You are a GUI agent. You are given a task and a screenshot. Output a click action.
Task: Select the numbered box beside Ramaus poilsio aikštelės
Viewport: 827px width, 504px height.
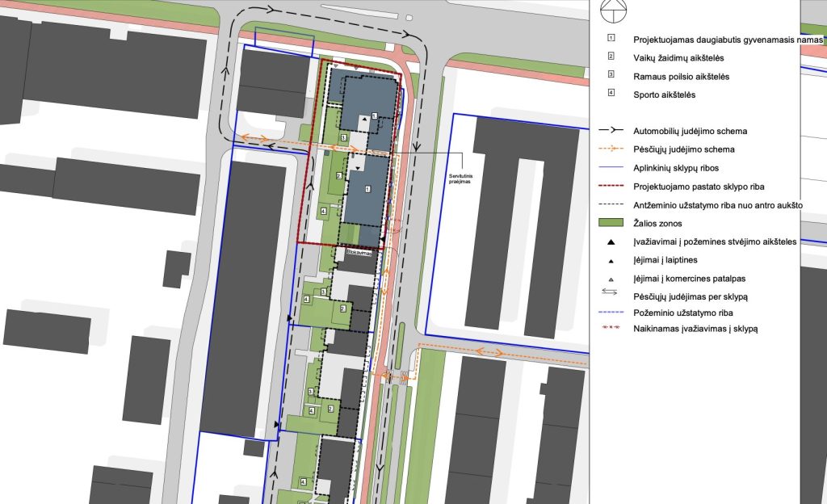(611, 76)
